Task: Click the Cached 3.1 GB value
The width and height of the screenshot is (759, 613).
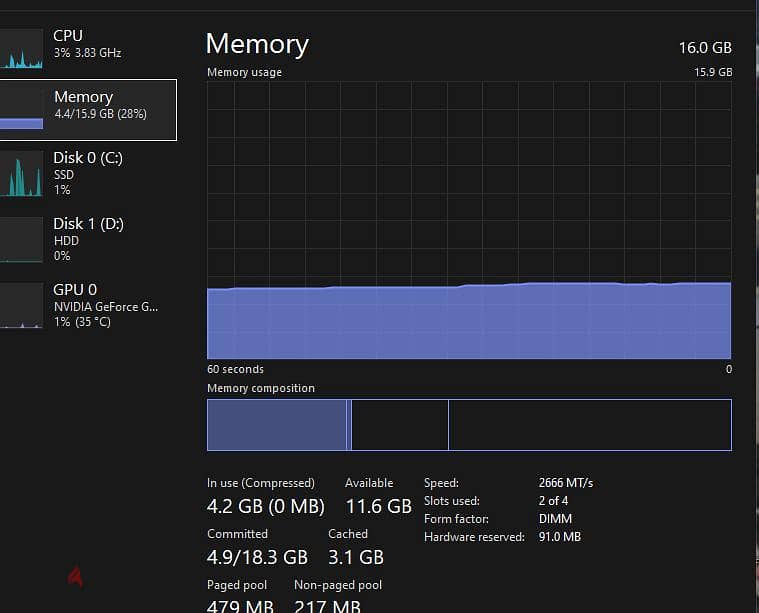Action: pyautogui.click(x=356, y=557)
